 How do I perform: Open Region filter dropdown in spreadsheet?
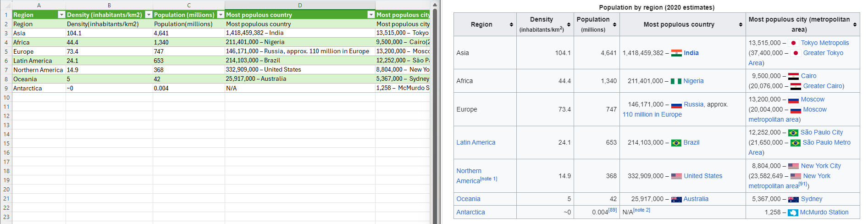point(61,15)
